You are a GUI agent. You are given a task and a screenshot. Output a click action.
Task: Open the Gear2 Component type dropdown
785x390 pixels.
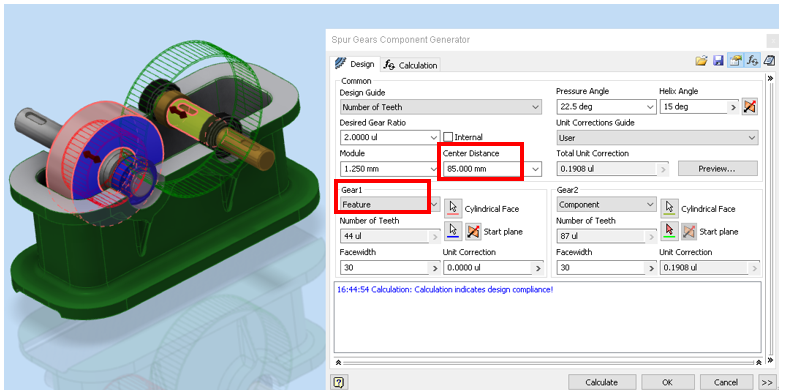606,204
